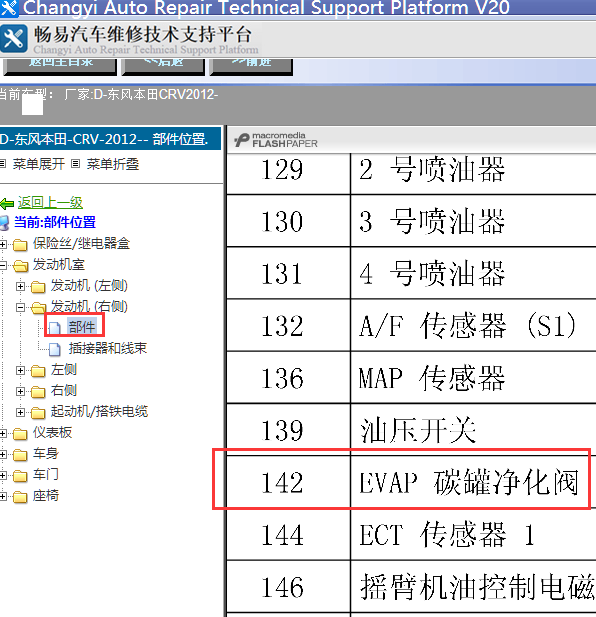Click the 左侧 folder icon
Viewport: 596px width, 617px height.
[x=38, y=370]
